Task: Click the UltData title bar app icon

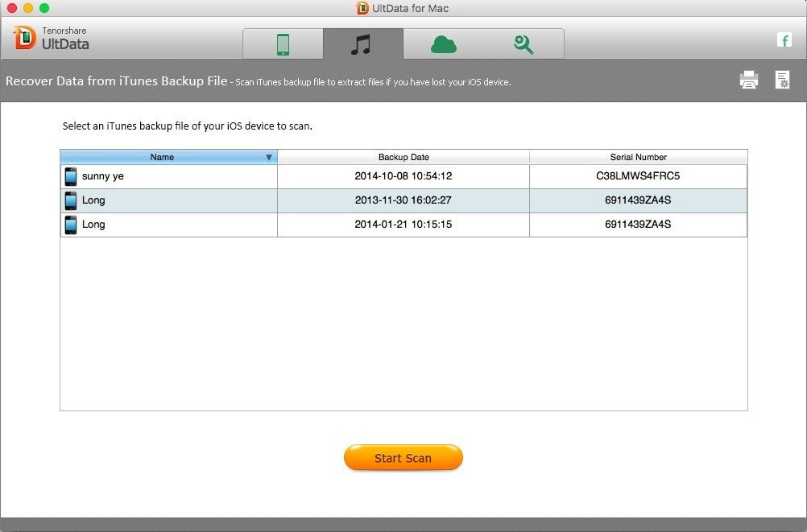Action: pyautogui.click(x=362, y=8)
